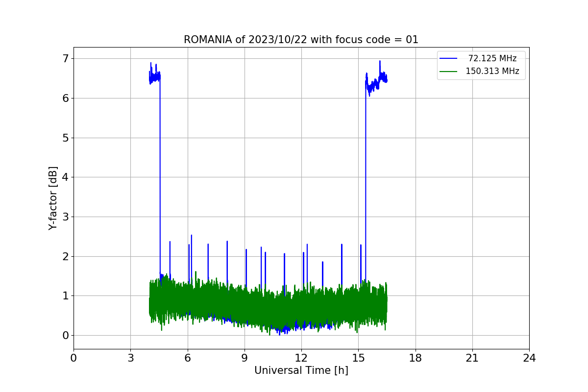Click x-axis tick label 9
The image size is (588, 392).
(x=245, y=358)
